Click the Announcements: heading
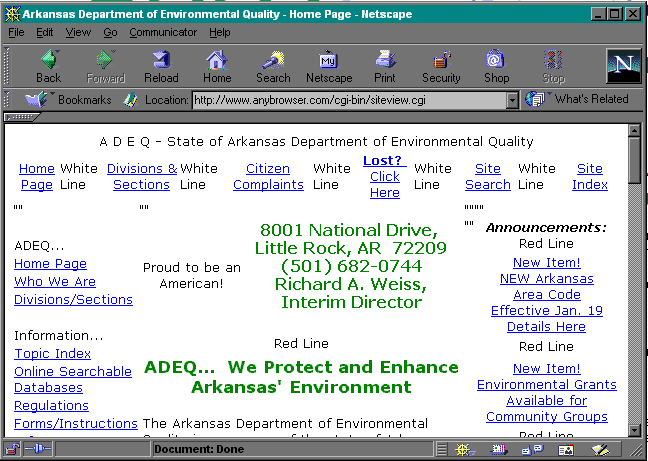This screenshot has height=461, width=648. coord(546,228)
